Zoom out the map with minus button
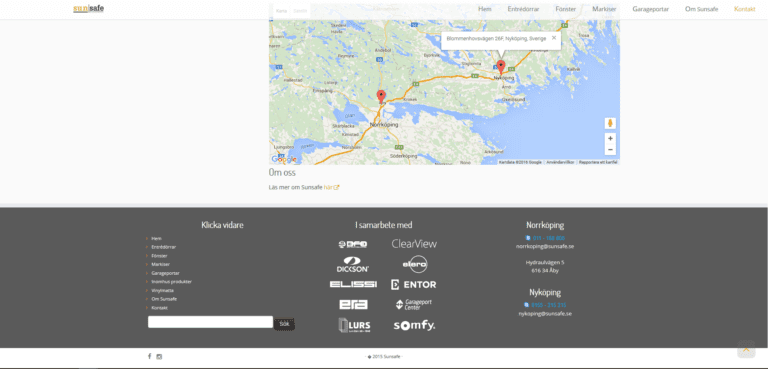The height and width of the screenshot is (369, 768). pyautogui.click(x=610, y=149)
